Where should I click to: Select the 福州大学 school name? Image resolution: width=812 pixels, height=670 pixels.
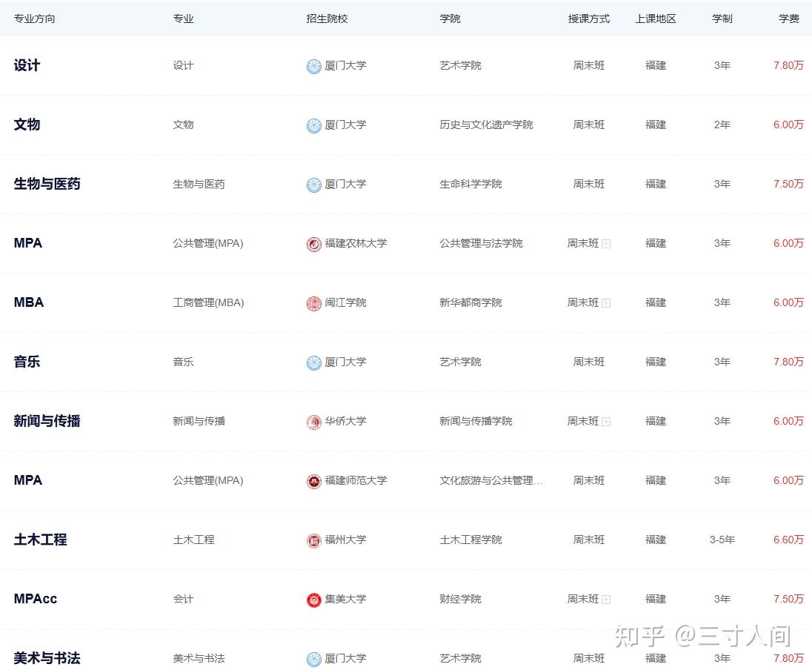tap(345, 540)
